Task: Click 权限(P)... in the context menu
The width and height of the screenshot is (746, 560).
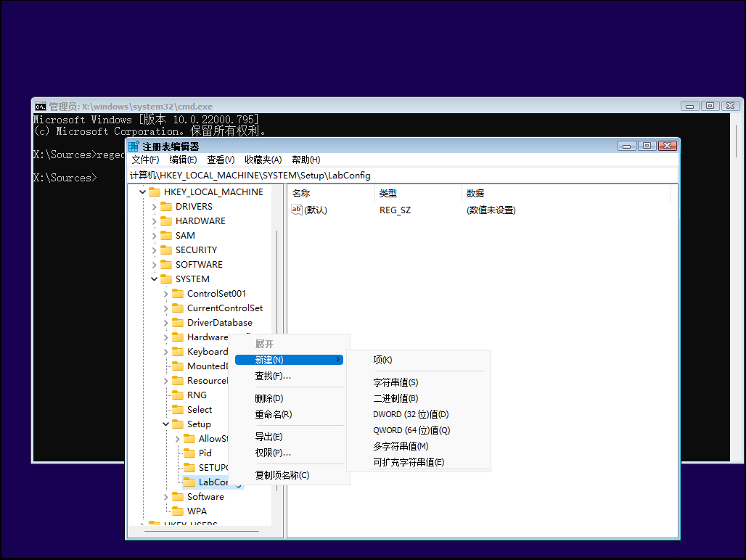Action: (x=289, y=453)
